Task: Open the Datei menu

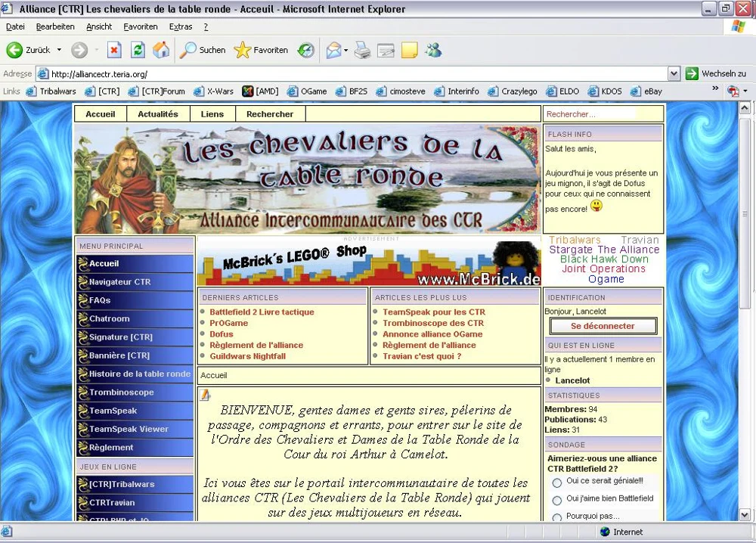Action: 15,26
